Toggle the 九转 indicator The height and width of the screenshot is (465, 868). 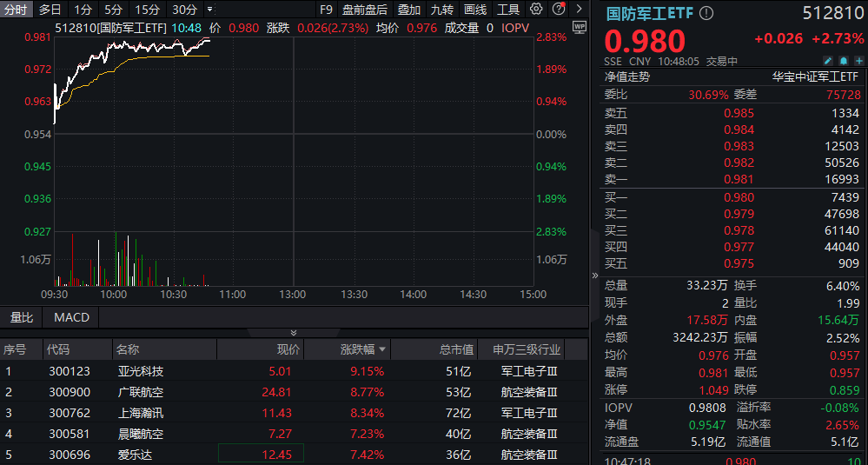pyautogui.click(x=442, y=10)
